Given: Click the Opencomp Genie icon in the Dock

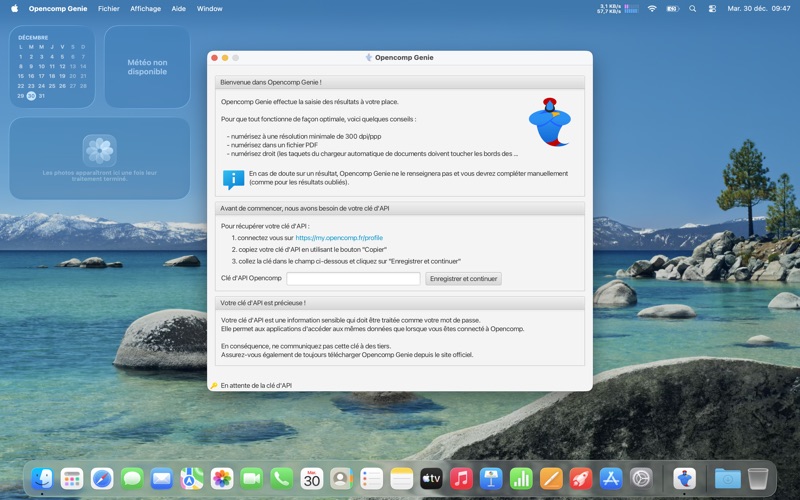Looking at the screenshot, I should pyautogui.click(x=685, y=479).
